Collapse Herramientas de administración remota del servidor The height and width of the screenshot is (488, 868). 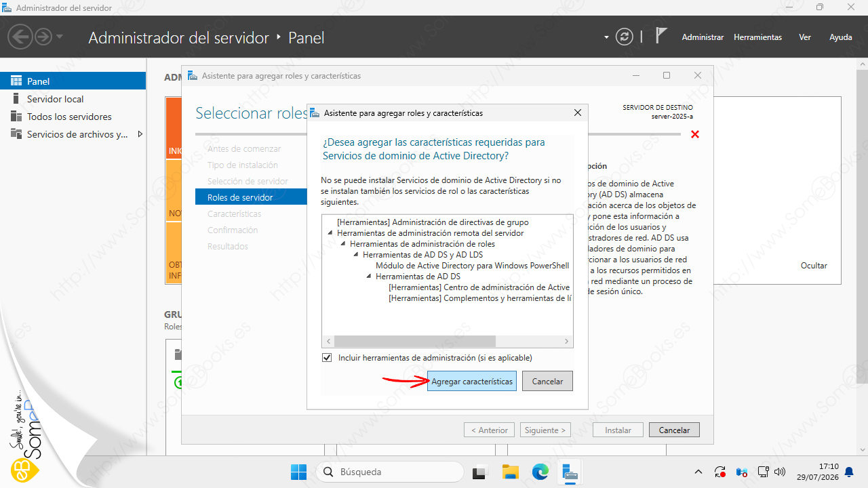point(330,233)
